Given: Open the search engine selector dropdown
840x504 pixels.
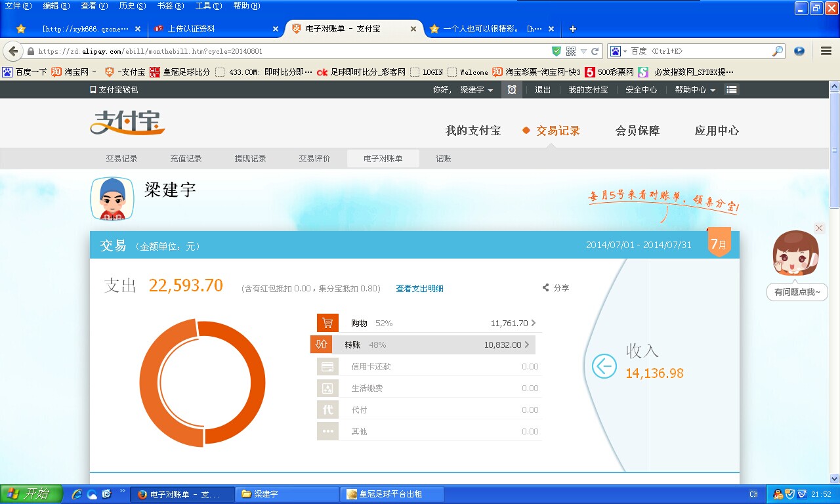Looking at the screenshot, I should pyautogui.click(x=618, y=51).
